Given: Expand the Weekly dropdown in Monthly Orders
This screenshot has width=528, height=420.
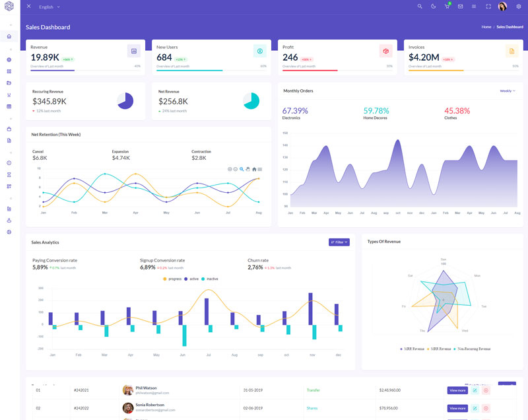Looking at the screenshot, I should (508, 91).
